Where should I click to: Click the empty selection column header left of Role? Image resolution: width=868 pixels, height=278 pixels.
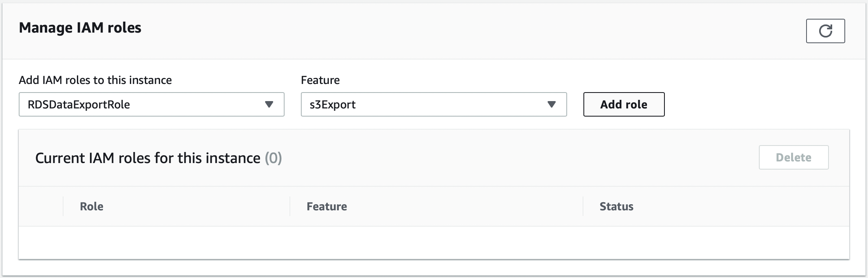tap(41, 206)
